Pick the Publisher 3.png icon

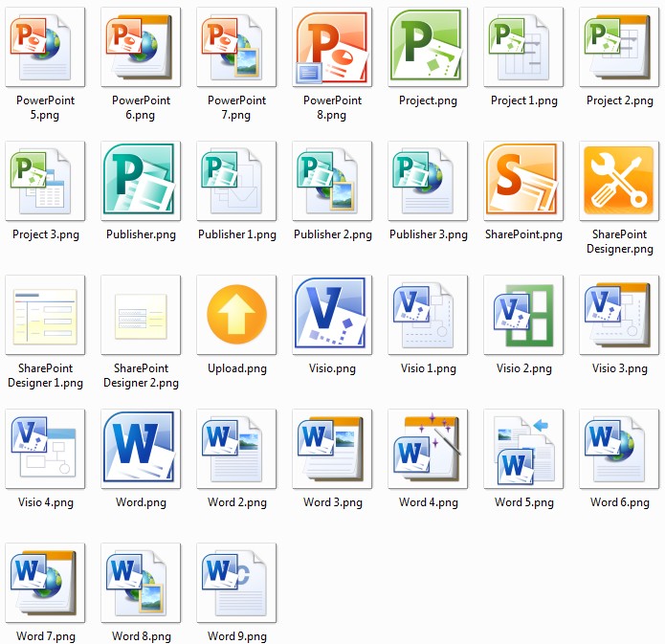[x=428, y=181]
